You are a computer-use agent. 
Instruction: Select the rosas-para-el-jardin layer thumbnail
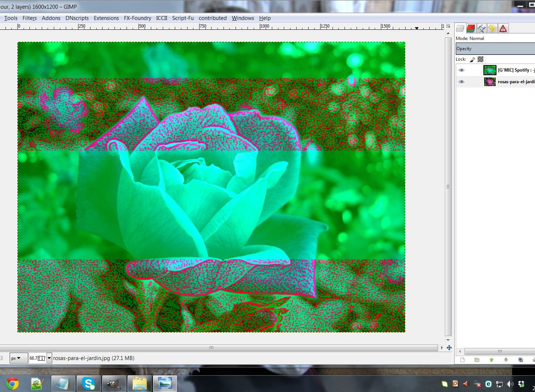[x=490, y=82]
